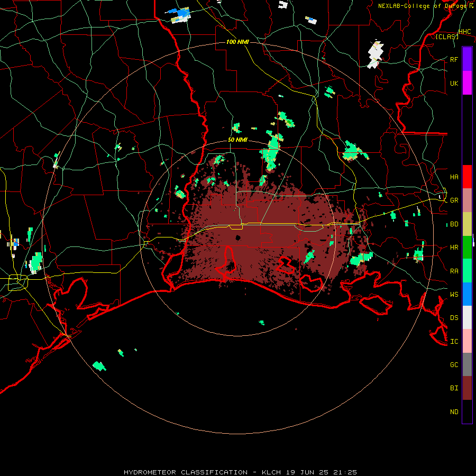Click the 'NEXLAB-College of DuPage' attribution text
476x476 pixels.
pos(423,6)
